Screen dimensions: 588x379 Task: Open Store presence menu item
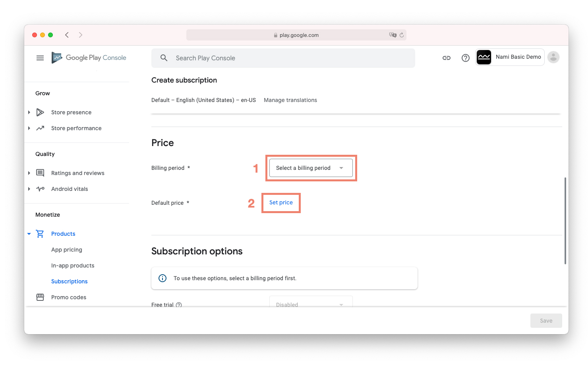(x=71, y=112)
